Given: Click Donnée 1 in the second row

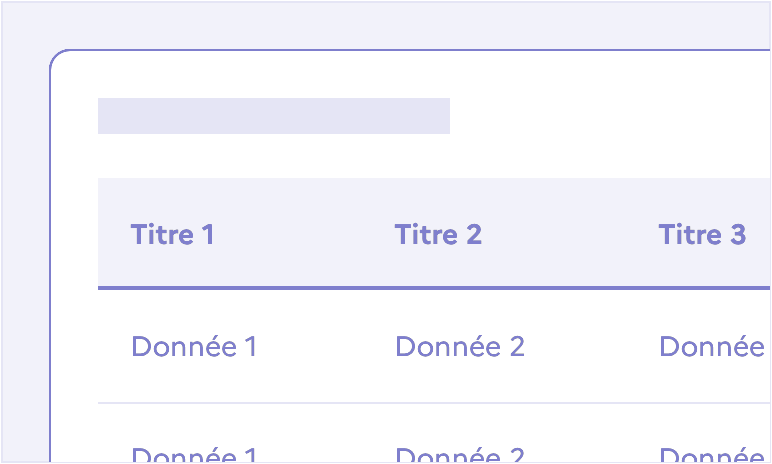Looking at the screenshot, I should click(194, 455).
